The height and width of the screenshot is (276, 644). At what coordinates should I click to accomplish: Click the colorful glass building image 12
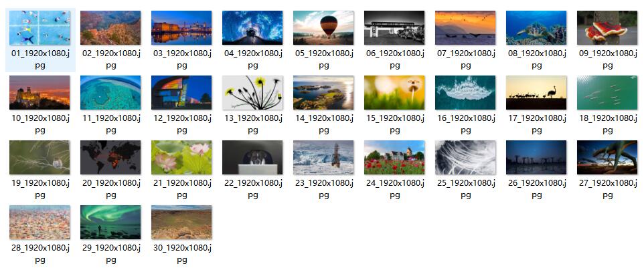click(181, 93)
